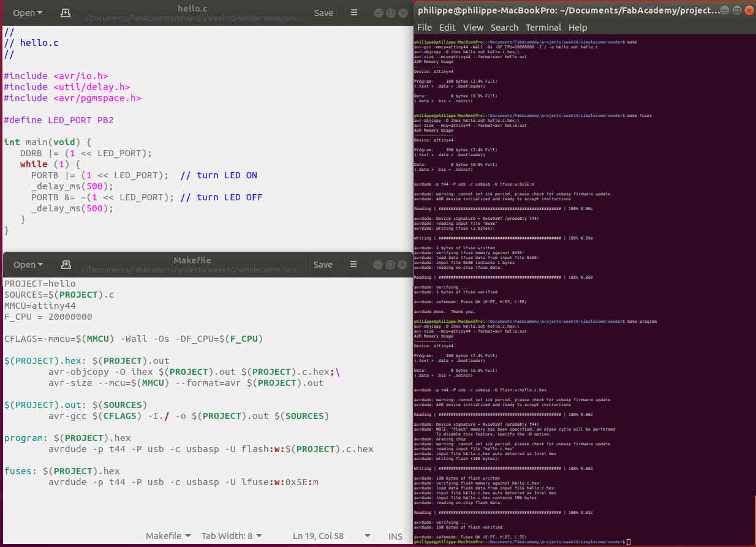Click the new document icon in hello.c window
The height and width of the screenshot is (547, 756).
[65, 12]
